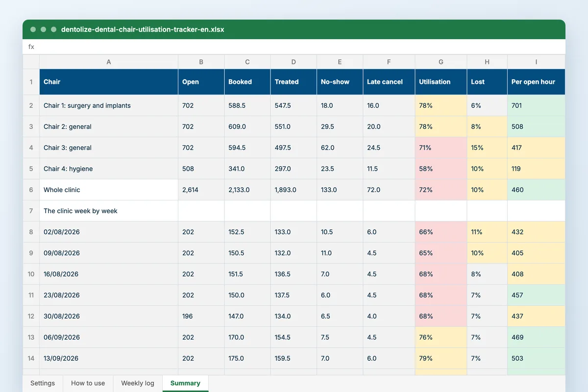Select the Summary sheet tab
The image size is (588, 392).
[185, 383]
